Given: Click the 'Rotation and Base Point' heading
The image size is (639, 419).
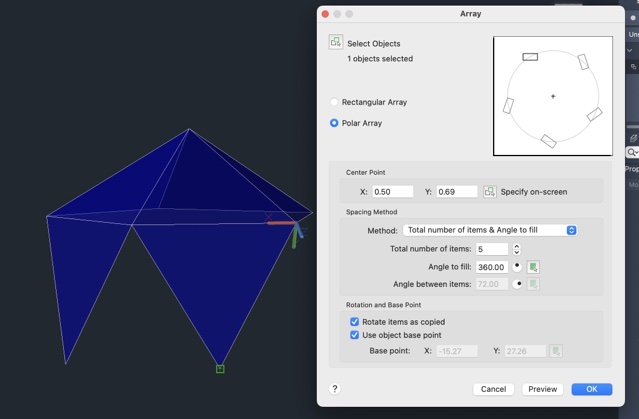Looking at the screenshot, I should click(383, 305).
